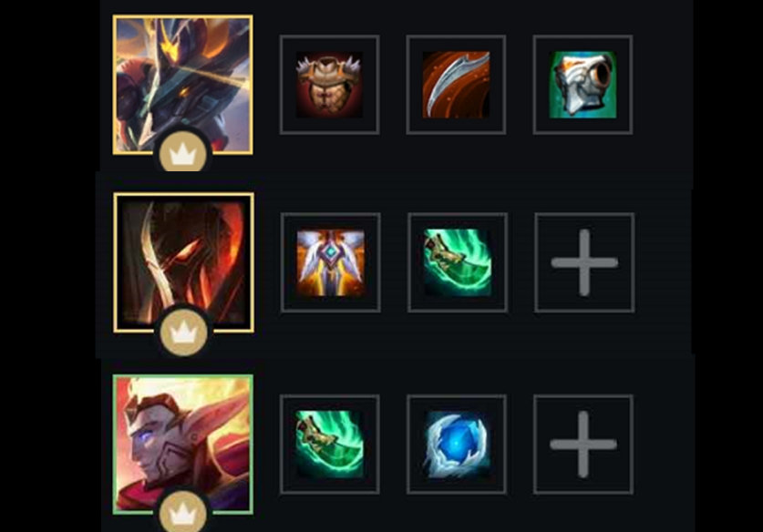Click the plus sign in middle row

pyautogui.click(x=584, y=262)
